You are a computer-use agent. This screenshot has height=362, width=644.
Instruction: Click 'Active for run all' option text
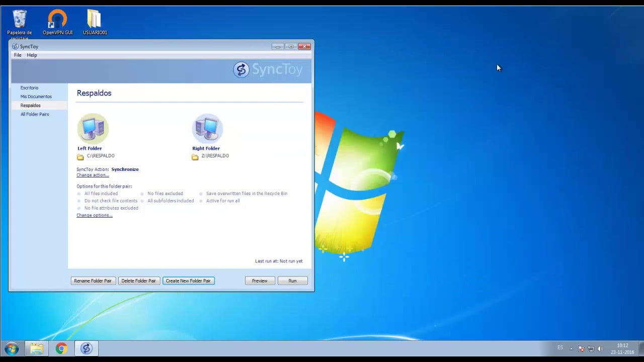(x=223, y=201)
